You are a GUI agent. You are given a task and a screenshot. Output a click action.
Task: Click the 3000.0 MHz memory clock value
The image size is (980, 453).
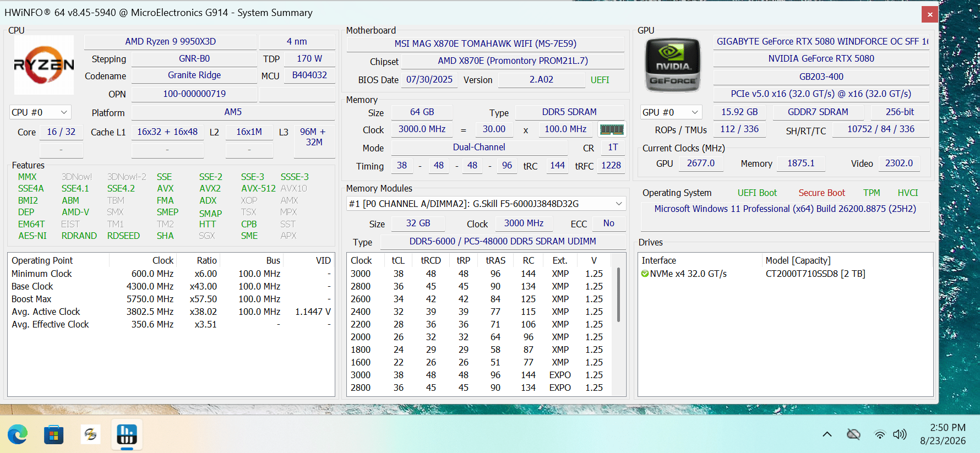[x=422, y=129]
